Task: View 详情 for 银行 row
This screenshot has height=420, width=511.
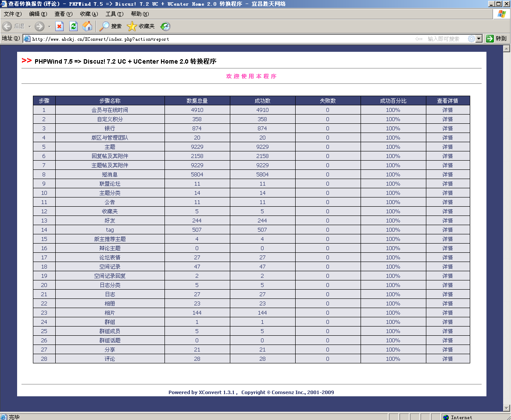Action: [448, 129]
